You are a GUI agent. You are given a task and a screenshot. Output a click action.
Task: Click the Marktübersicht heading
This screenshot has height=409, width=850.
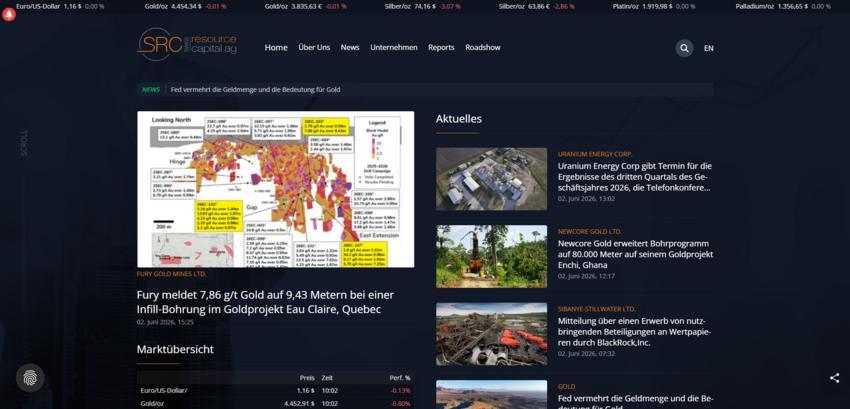tap(175, 349)
